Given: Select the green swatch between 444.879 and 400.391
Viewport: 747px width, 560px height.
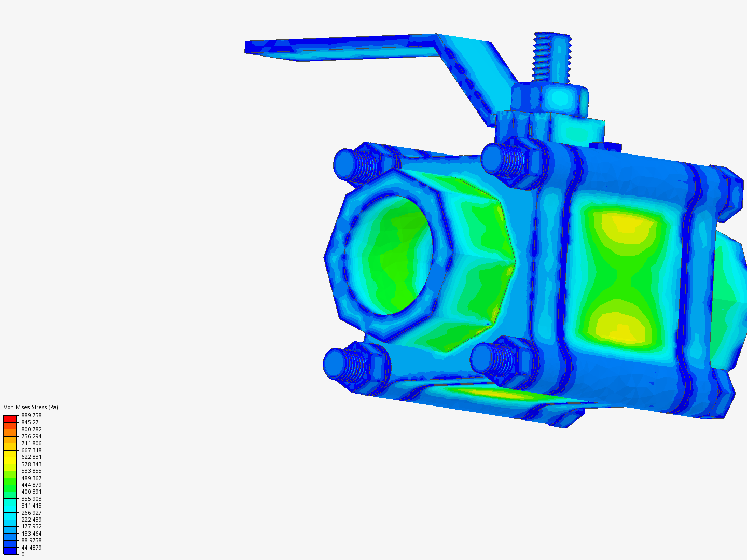Looking at the screenshot, I should 10,488.
